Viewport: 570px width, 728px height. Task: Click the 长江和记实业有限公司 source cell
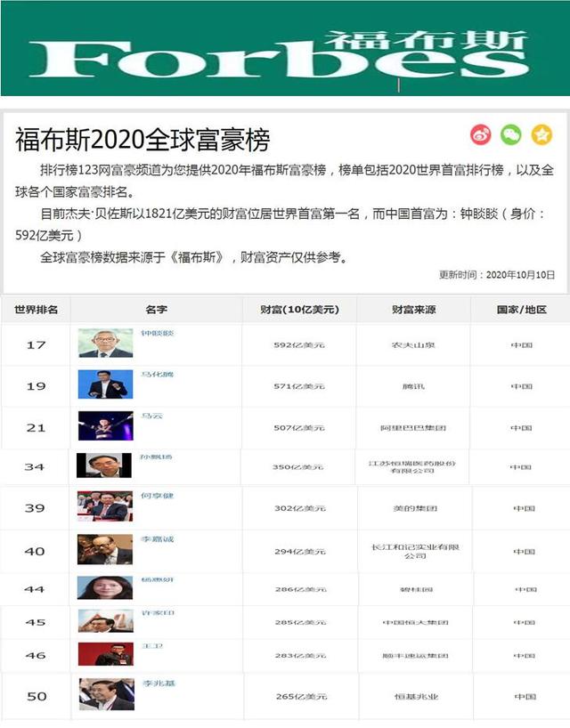click(x=415, y=552)
